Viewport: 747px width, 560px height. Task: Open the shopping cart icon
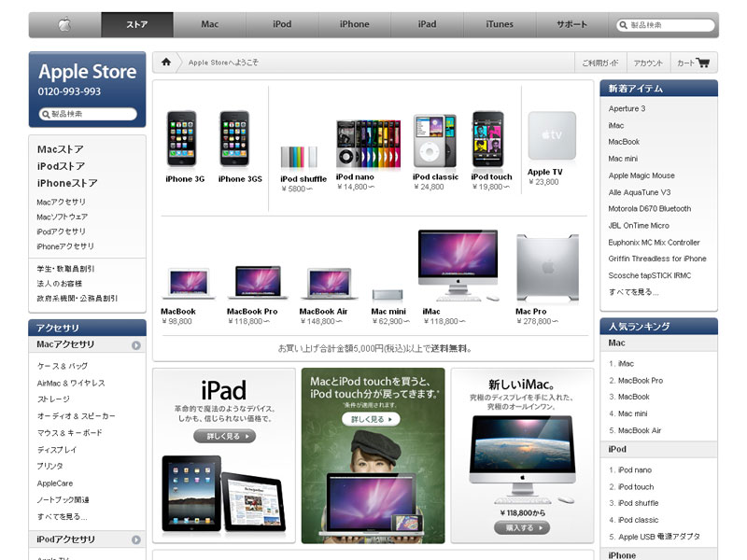tap(703, 63)
